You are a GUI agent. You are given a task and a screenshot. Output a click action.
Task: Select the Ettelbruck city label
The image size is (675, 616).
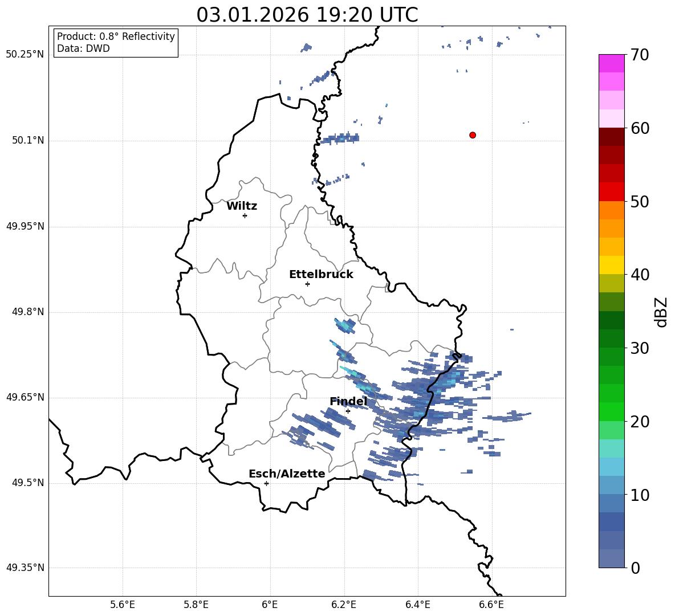pos(321,275)
